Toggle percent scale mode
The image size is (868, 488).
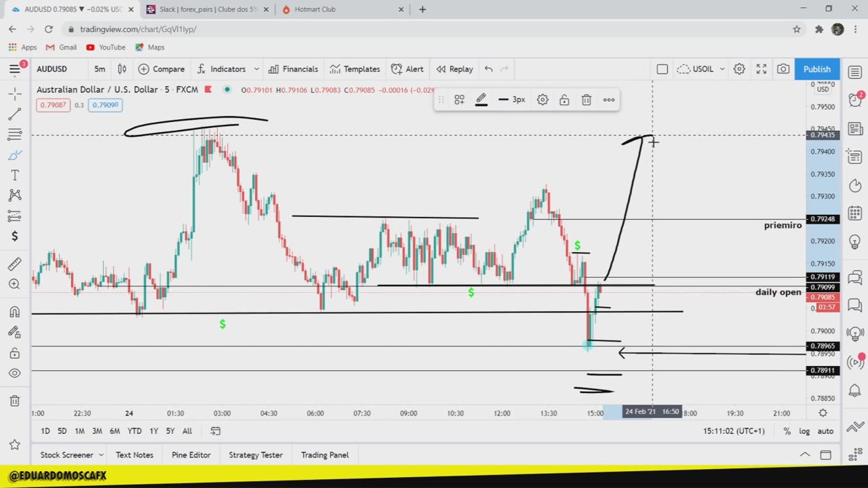point(787,431)
